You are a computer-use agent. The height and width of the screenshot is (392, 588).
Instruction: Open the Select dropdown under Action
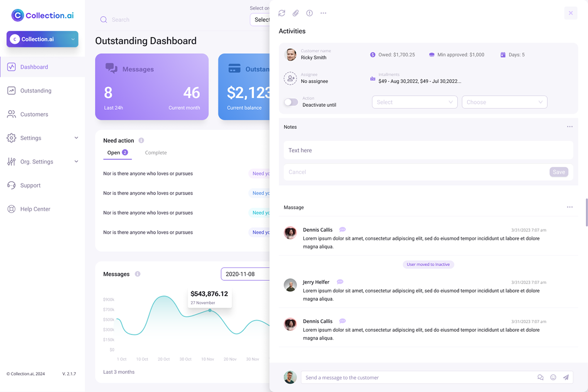click(x=415, y=102)
